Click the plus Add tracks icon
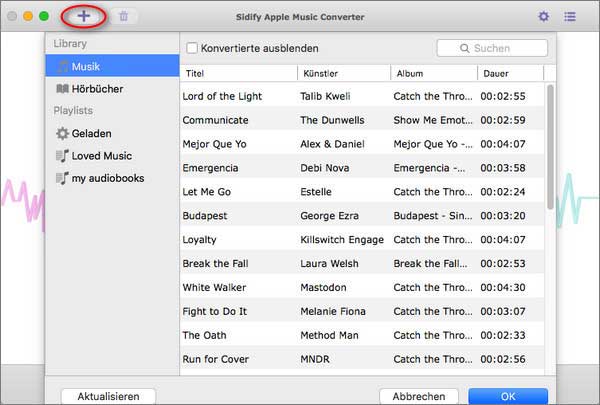The width and height of the screenshot is (600, 405). [83, 16]
